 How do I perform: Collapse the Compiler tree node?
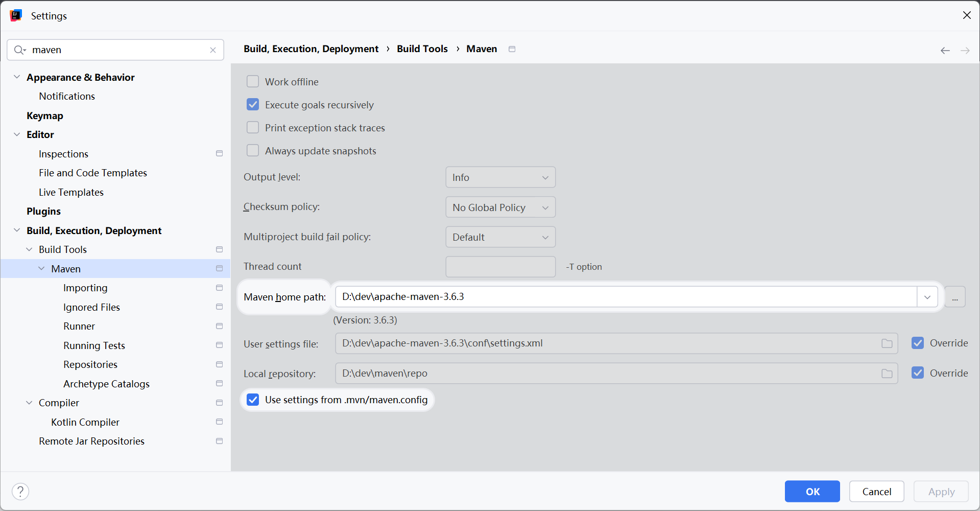point(29,403)
